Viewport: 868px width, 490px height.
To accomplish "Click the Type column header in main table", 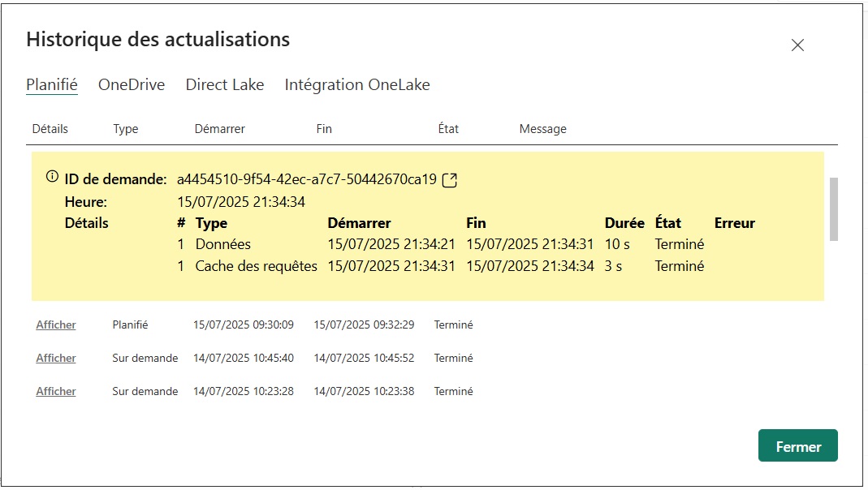I will pyautogui.click(x=126, y=129).
